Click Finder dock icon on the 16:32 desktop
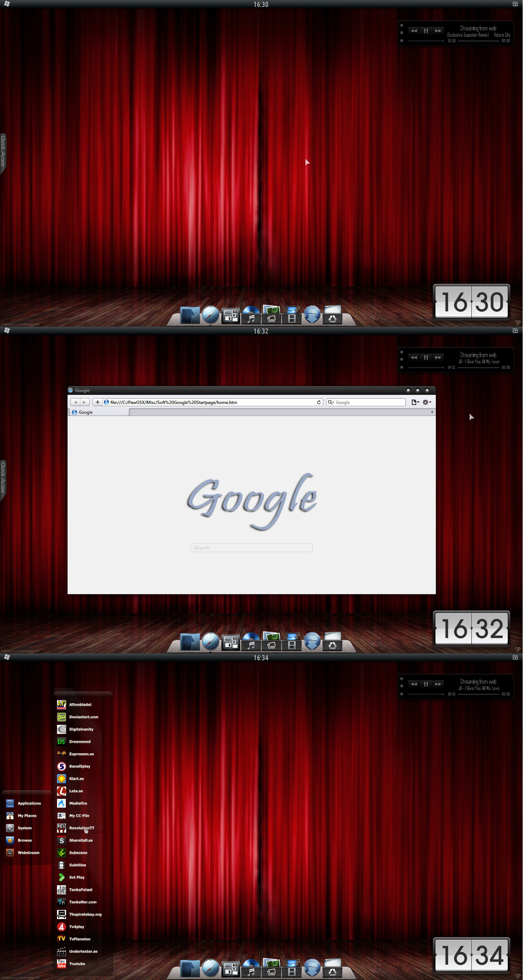This screenshot has width=523, height=980. [x=190, y=642]
